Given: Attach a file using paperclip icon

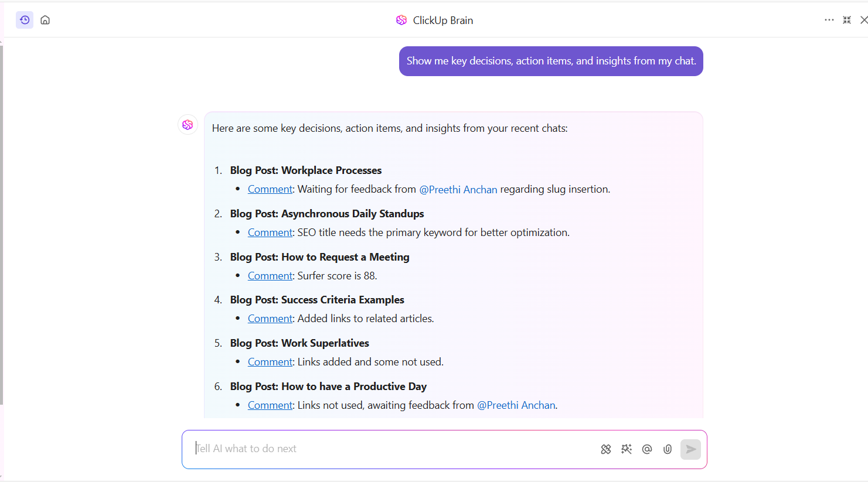Looking at the screenshot, I should coord(668,449).
